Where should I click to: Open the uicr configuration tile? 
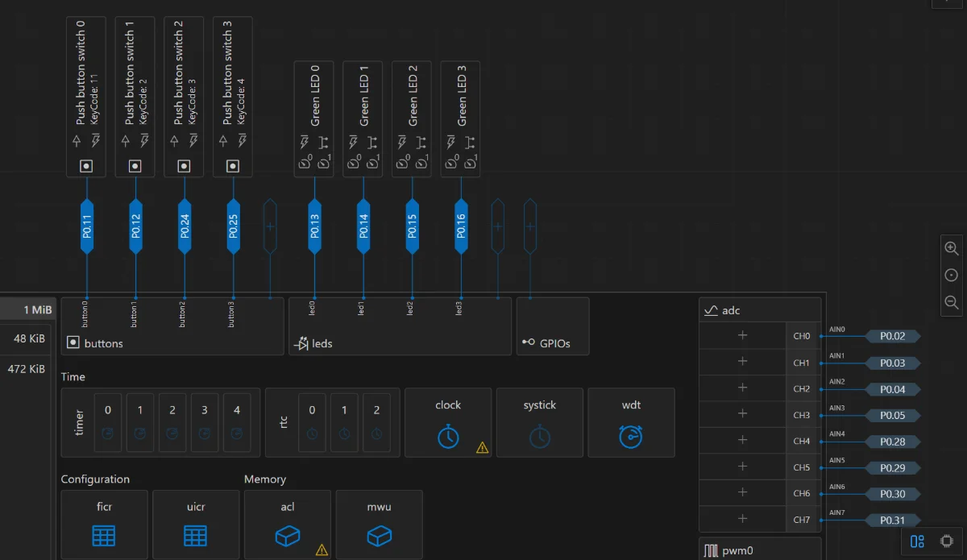[x=196, y=525]
